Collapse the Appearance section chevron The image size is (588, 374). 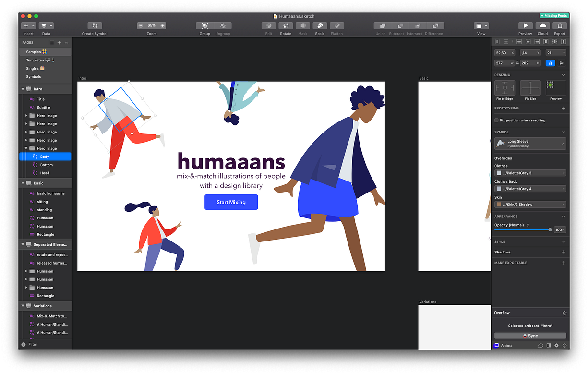tap(564, 217)
